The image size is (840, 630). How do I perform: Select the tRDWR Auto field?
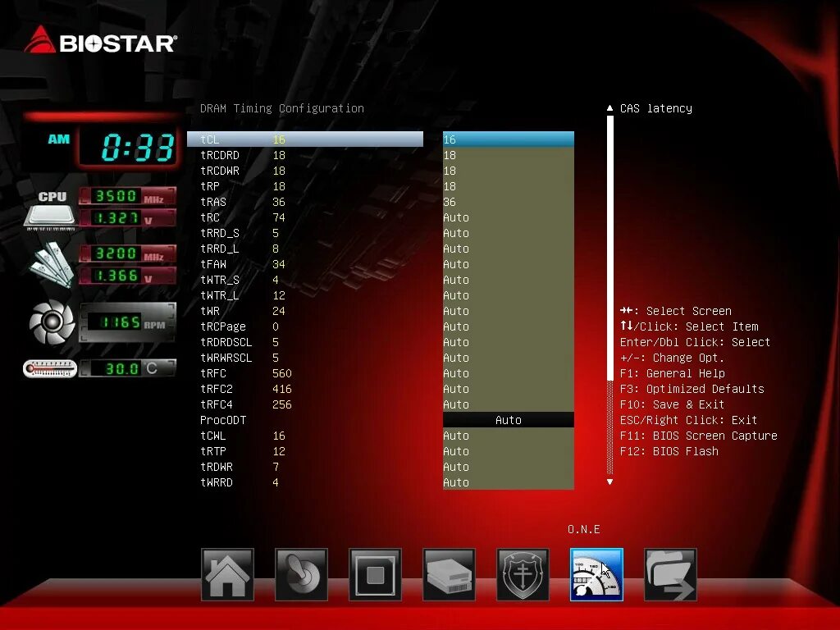[509, 467]
